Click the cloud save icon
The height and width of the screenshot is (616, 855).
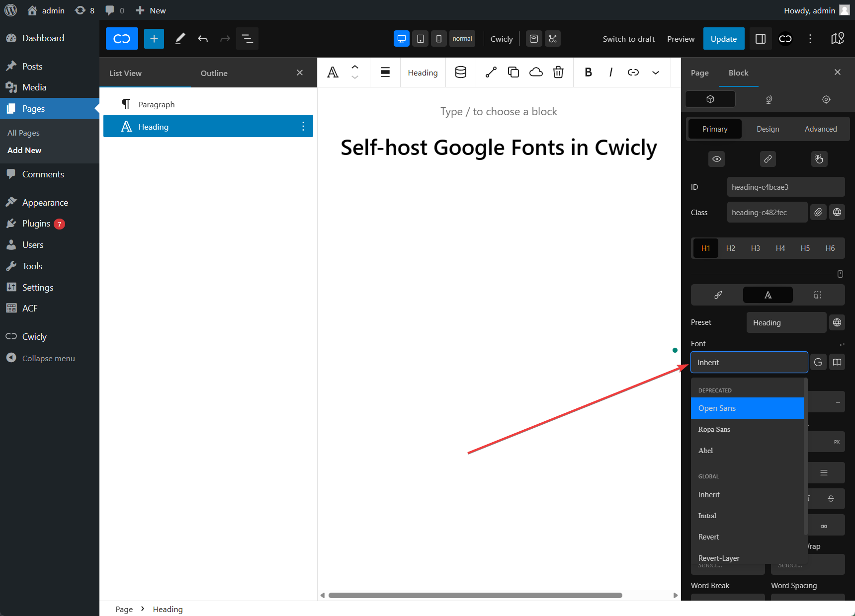click(536, 73)
